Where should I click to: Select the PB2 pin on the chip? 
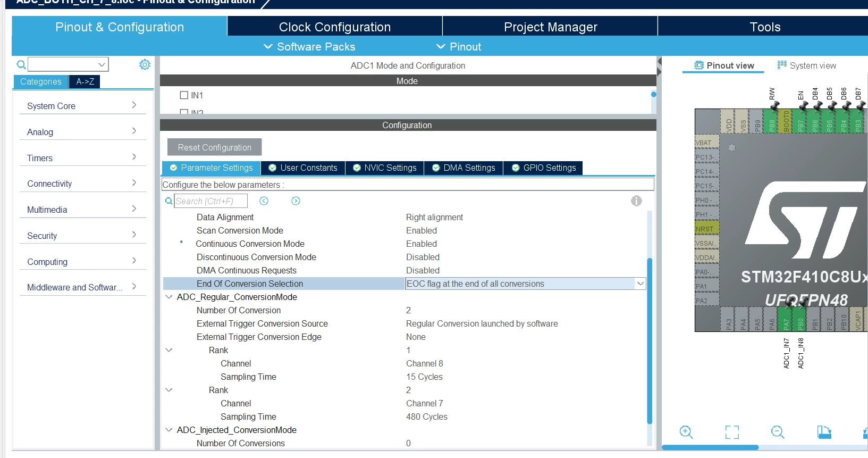pos(829,319)
